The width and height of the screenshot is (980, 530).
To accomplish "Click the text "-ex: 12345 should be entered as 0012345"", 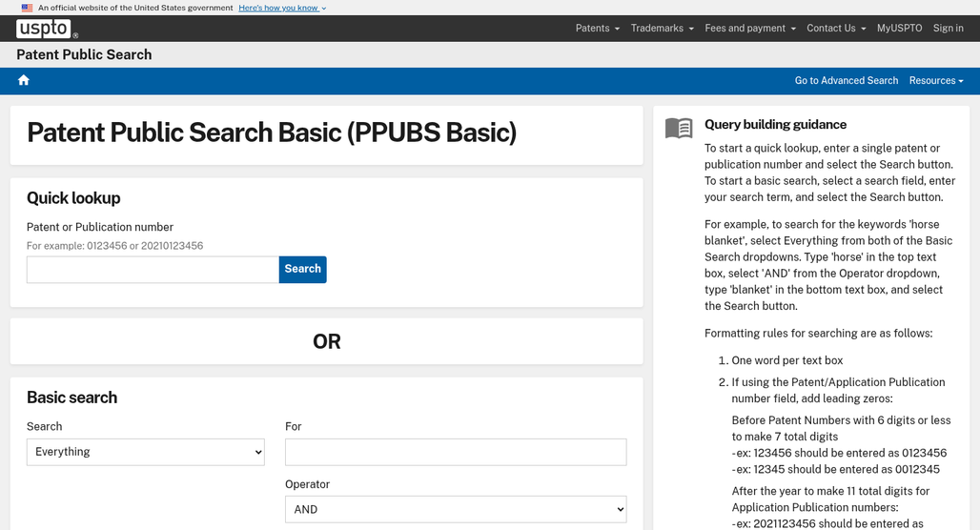I will (836, 469).
